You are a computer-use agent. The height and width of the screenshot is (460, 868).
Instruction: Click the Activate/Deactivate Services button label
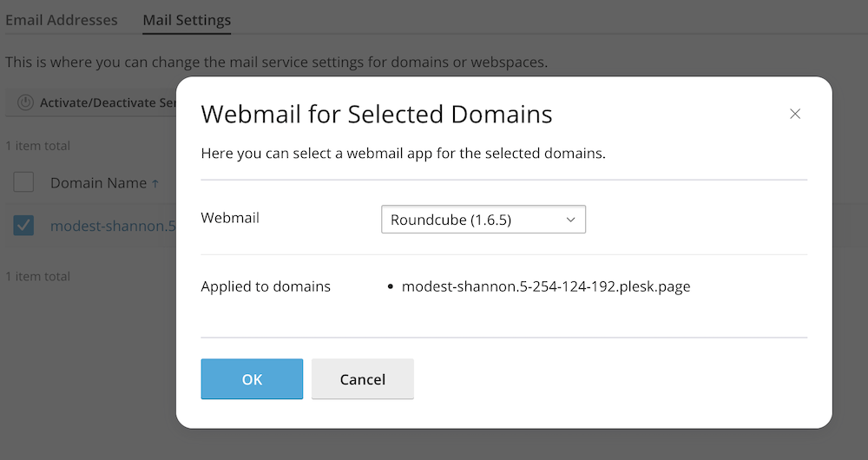click(108, 102)
